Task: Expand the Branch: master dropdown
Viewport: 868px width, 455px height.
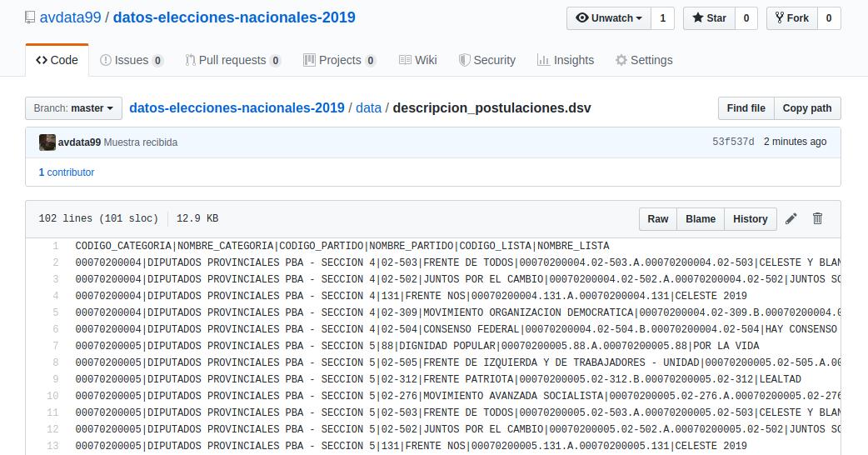Action: tap(73, 108)
